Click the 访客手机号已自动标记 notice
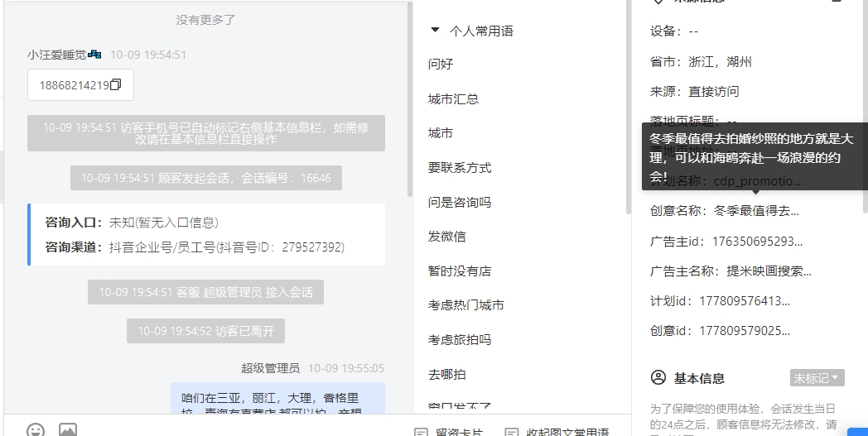The width and height of the screenshot is (868, 436). coord(206,133)
